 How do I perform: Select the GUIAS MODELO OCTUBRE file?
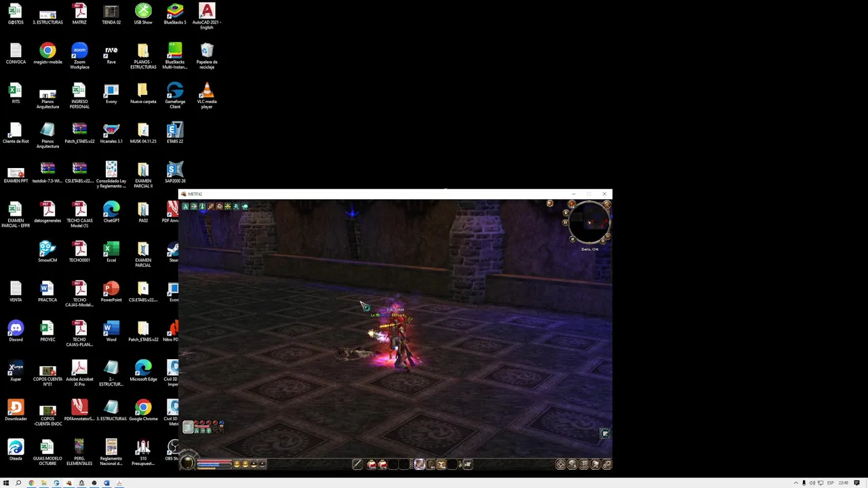pyautogui.click(x=47, y=453)
